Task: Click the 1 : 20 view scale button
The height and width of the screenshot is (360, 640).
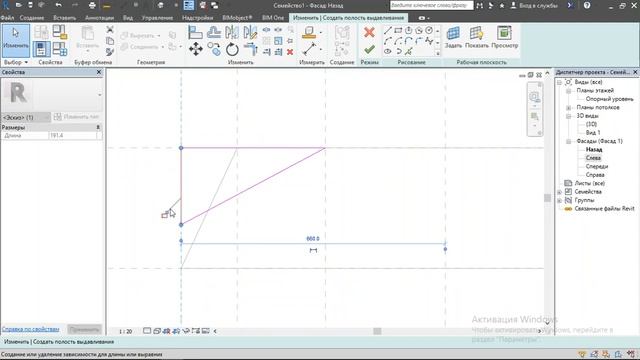Action: [126, 331]
